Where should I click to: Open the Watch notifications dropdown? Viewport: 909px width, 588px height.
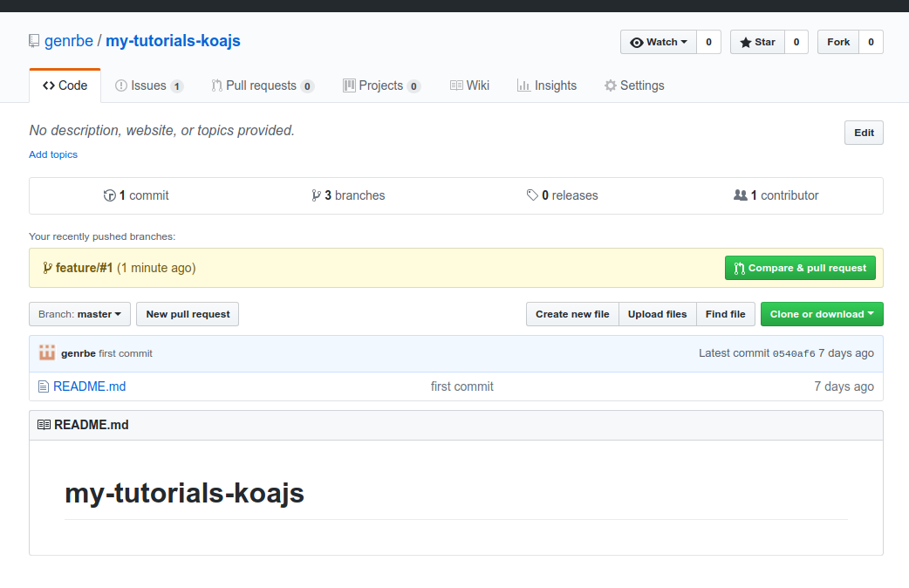[x=659, y=42]
